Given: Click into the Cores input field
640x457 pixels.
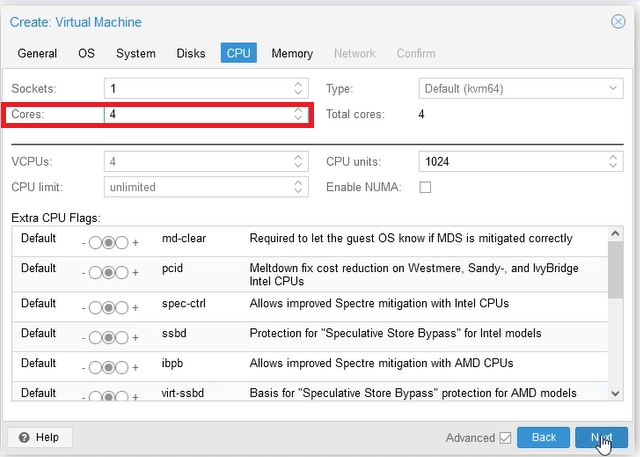Looking at the screenshot, I should point(197,115).
